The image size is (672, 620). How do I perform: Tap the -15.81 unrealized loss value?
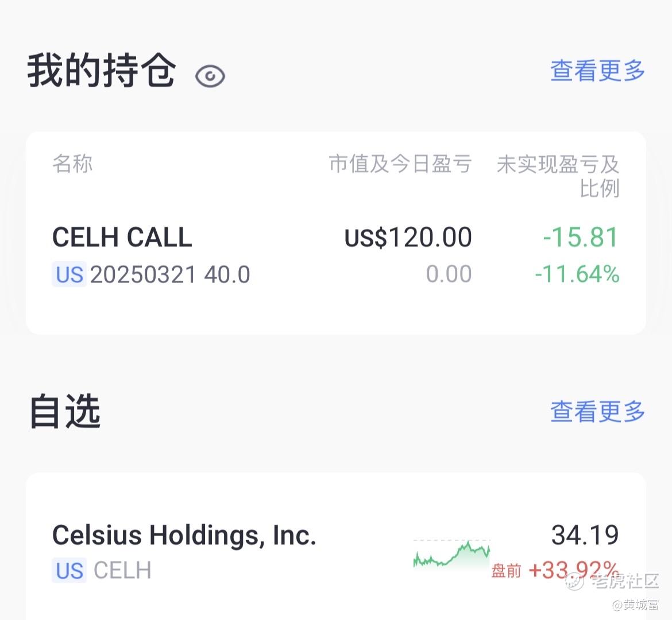[x=581, y=237]
